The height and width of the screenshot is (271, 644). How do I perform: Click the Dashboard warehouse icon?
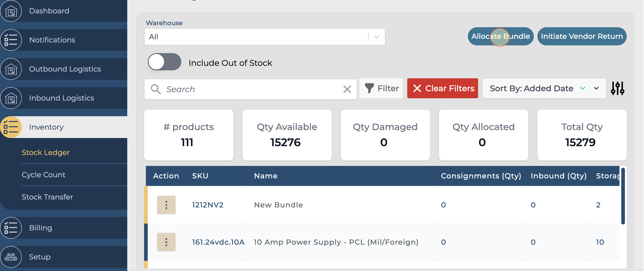11,11
